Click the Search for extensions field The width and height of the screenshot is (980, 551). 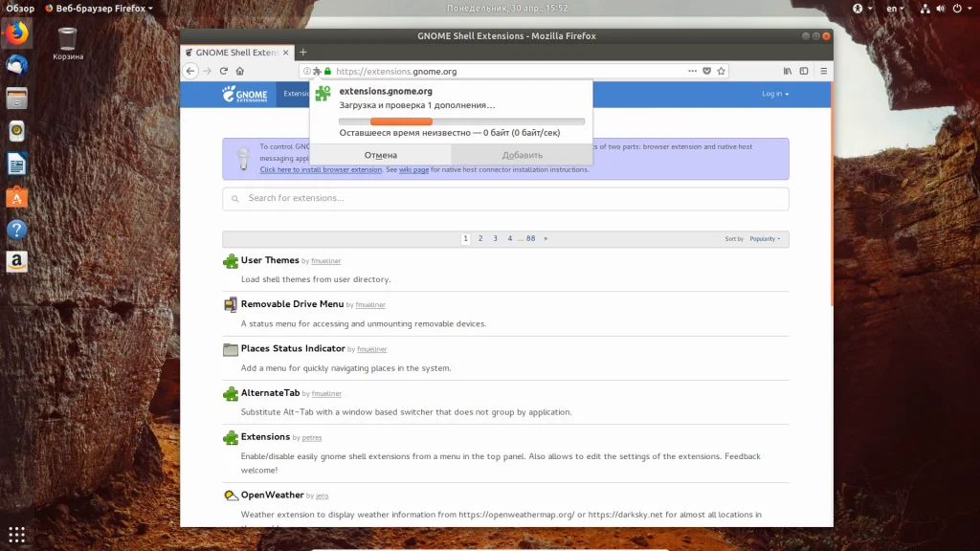[x=505, y=199]
